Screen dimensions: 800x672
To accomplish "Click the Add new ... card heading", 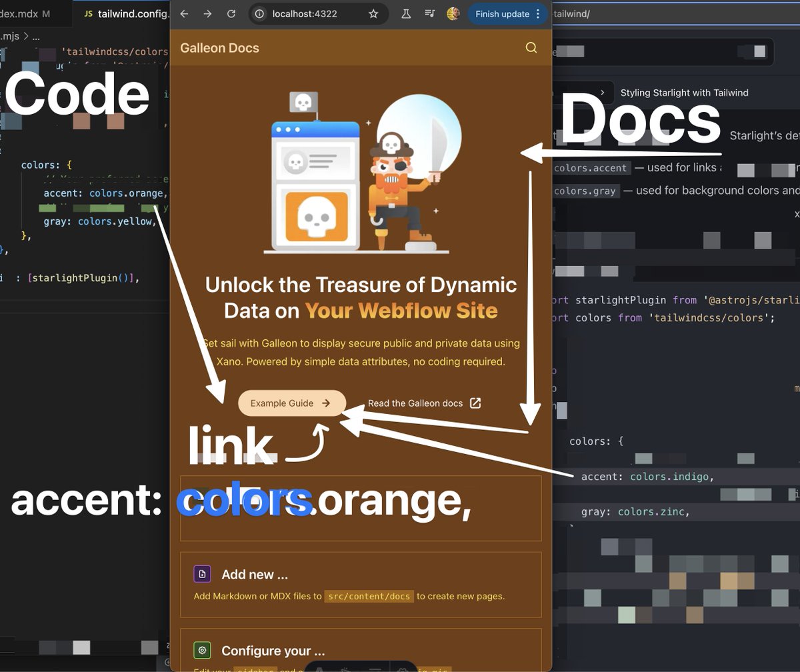I will pyautogui.click(x=255, y=574).
